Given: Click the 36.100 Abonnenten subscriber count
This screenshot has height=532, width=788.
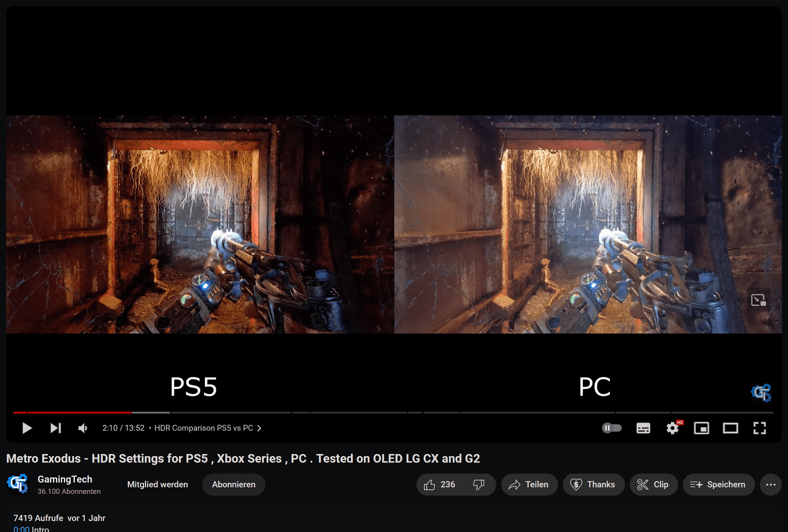Looking at the screenshot, I should pyautogui.click(x=69, y=491).
